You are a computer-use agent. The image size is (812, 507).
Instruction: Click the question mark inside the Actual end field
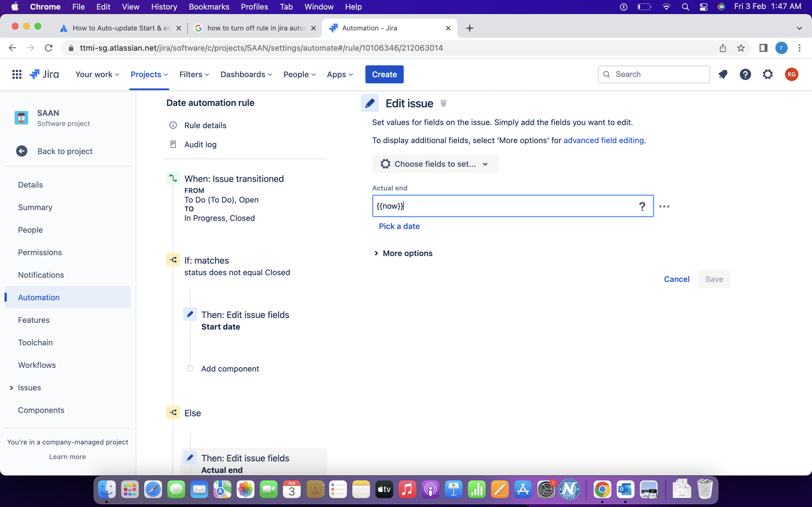[x=642, y=206]
